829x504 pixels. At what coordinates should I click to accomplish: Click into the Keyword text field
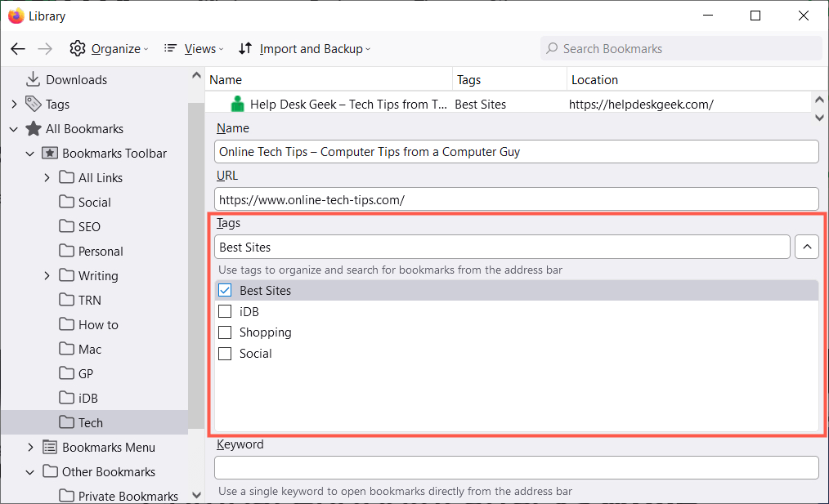[516, 467]
